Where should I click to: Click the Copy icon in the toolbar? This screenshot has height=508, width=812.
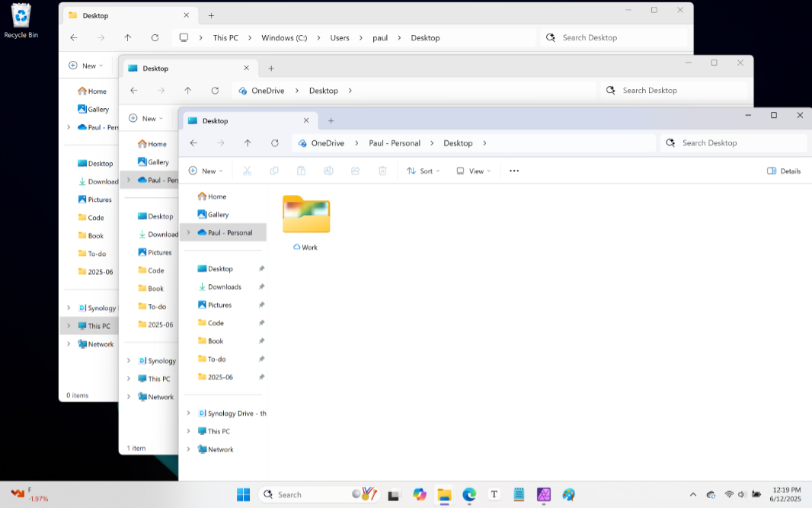[274, 171]
